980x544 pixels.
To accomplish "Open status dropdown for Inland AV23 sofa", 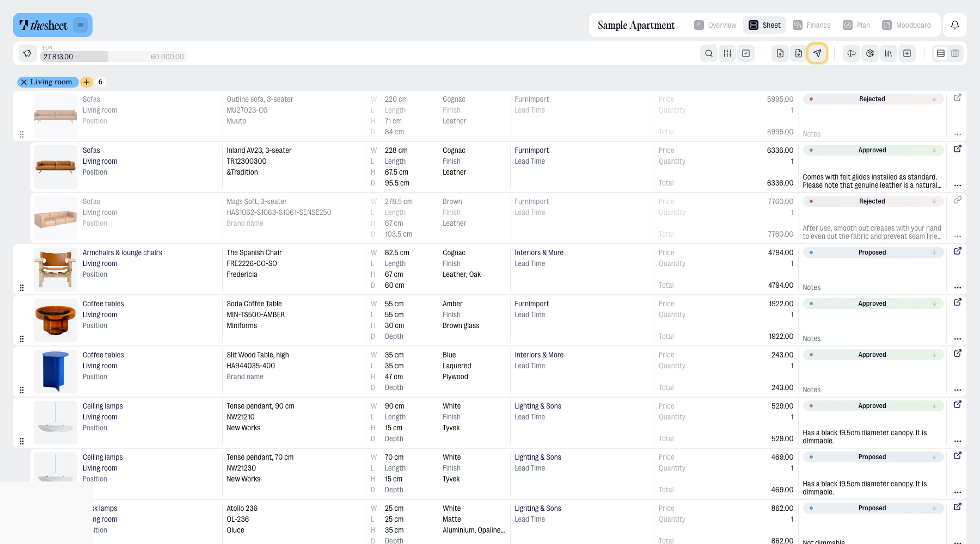I will [873, 150].
